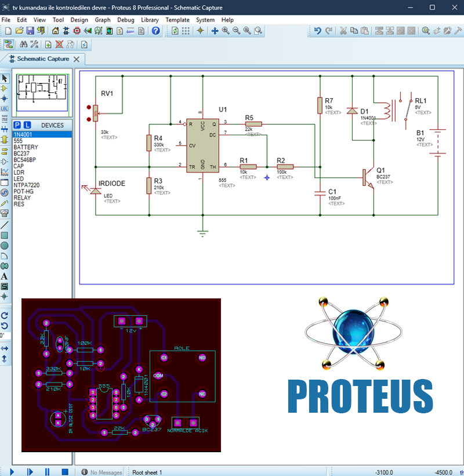Switch to Schematic Capture tab
The height and width of the screenshot is (476, 464).
click(42, 59)
